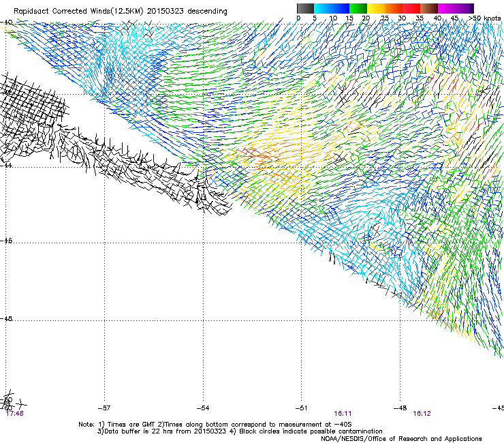Click the purple overpass time '17:46'
Viewport: 504px width, 443px height.
(15, 414)
